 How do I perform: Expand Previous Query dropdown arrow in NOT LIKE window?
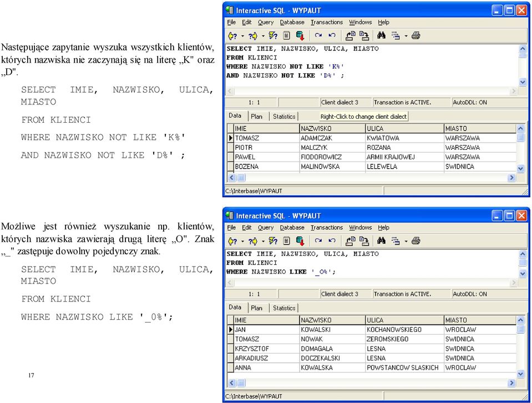(242, 36)
